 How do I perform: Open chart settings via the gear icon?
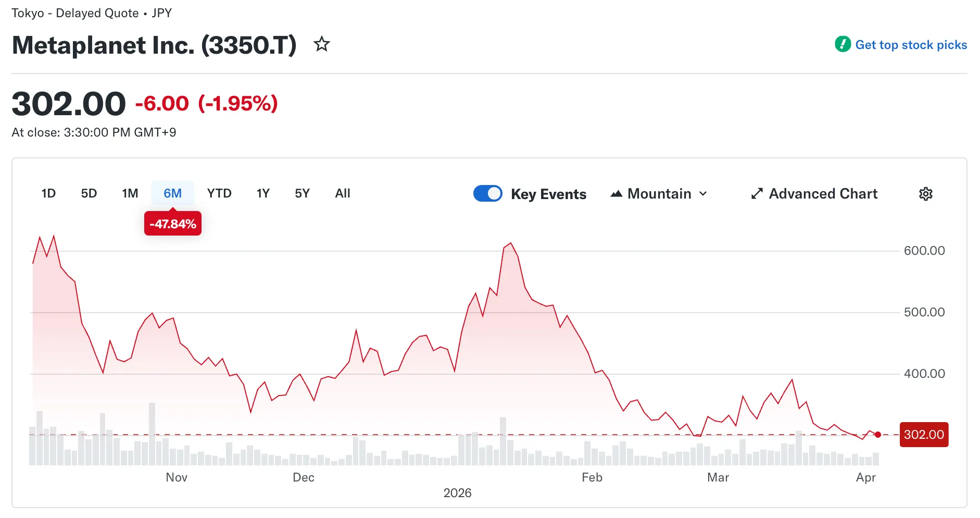coord(925,193)
